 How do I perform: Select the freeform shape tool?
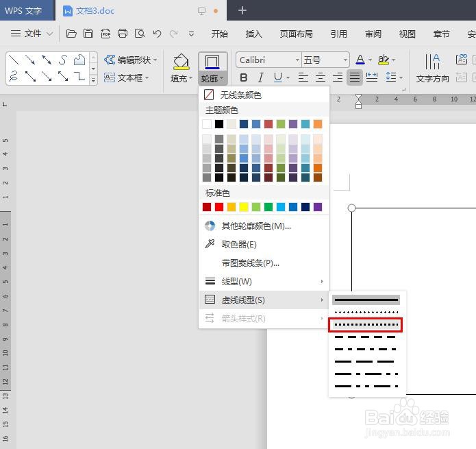point(79,60)
